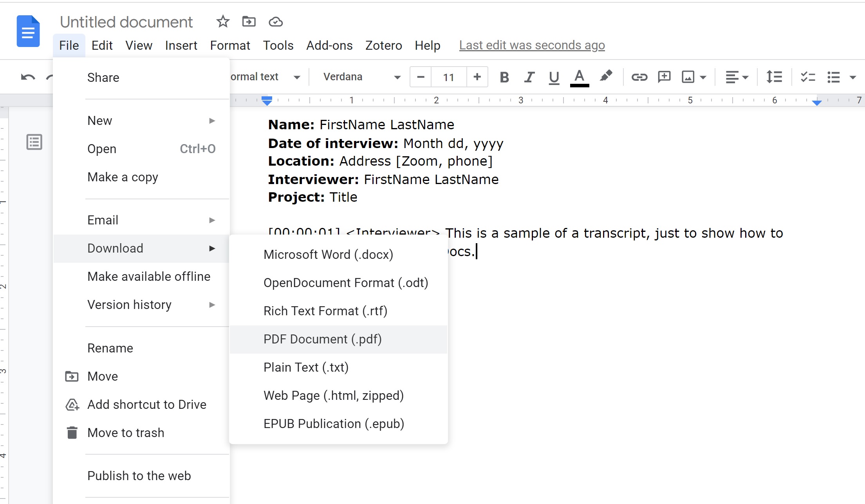Select Share in the File menu

[x=141, y=78]
